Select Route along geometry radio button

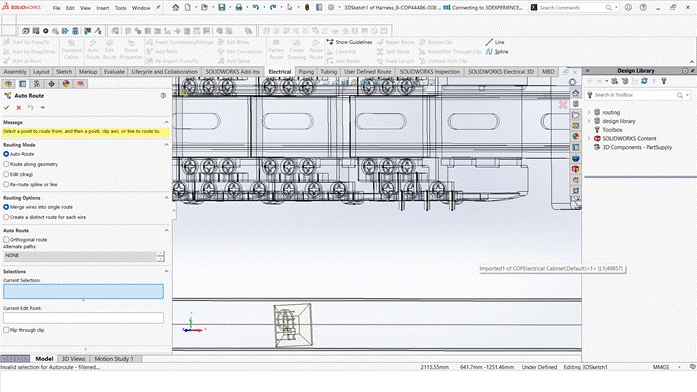click(x=6, y=164)
